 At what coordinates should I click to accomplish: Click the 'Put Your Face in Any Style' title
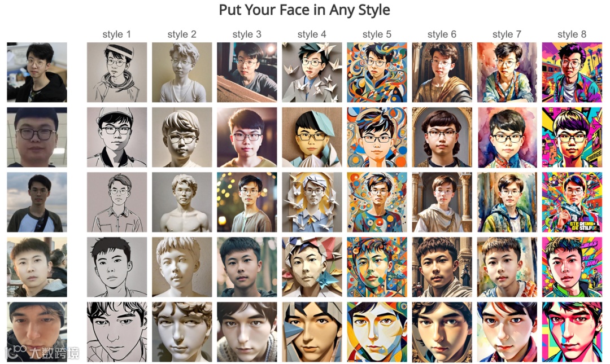[304, 10]
